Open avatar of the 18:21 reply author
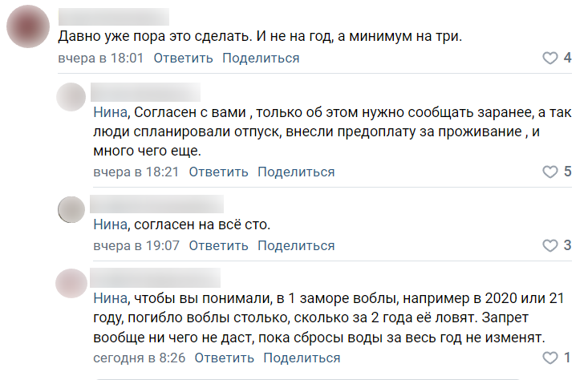 (71, 97)
